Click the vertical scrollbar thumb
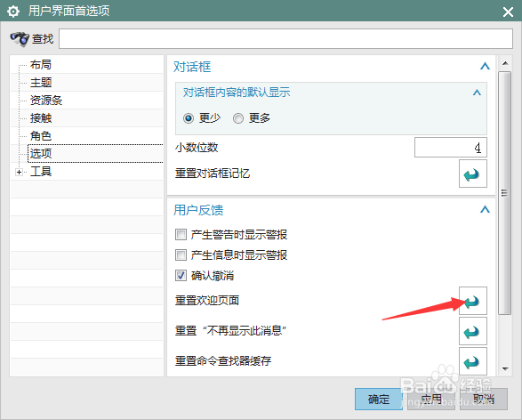522x420 pixels. point(505,193)
